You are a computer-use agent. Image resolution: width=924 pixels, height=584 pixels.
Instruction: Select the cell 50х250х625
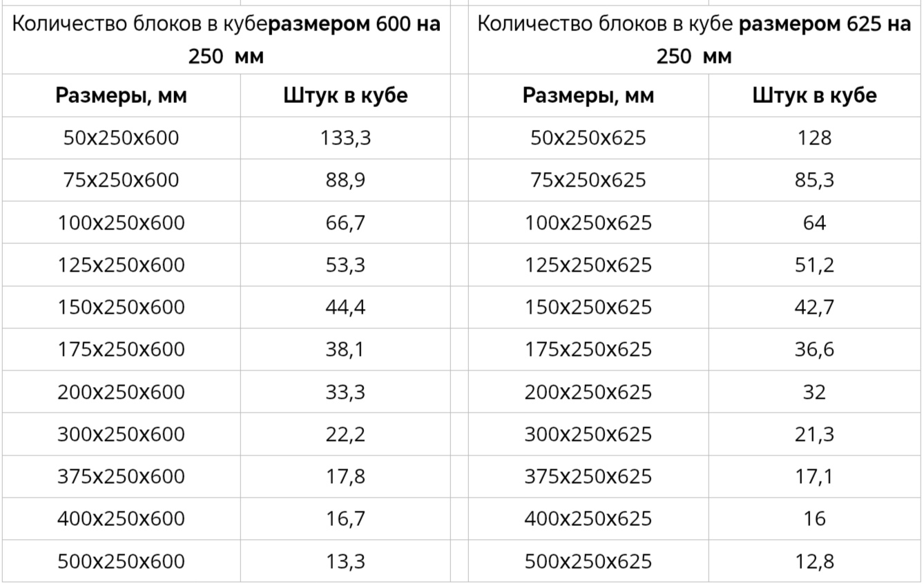(x=588, y=138)
